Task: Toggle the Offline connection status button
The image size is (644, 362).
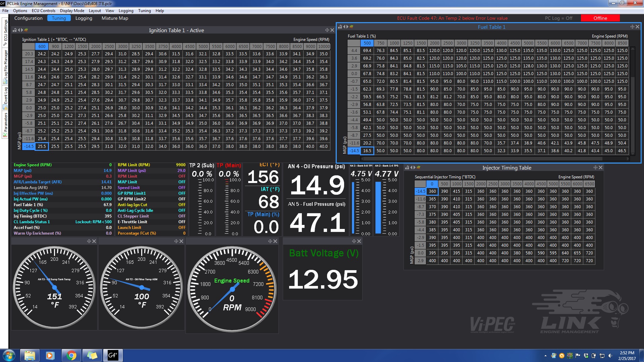Action: click(x=600, y=18)
